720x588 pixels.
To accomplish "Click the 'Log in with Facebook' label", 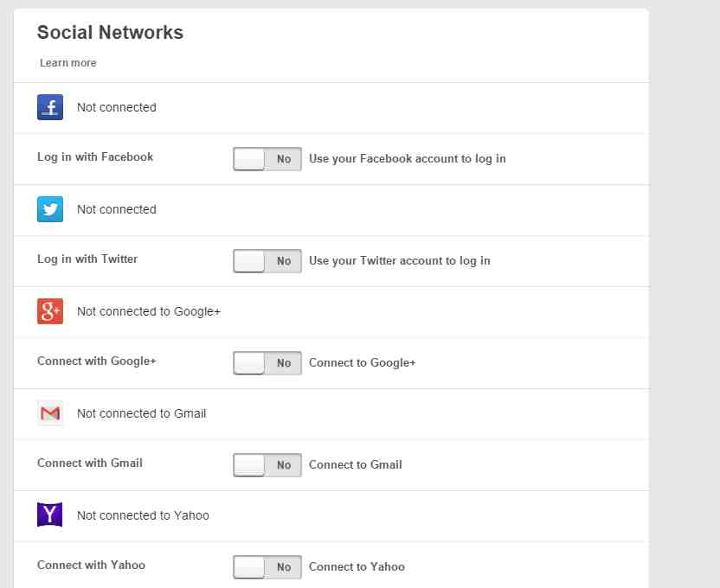I will pos(95,157).
